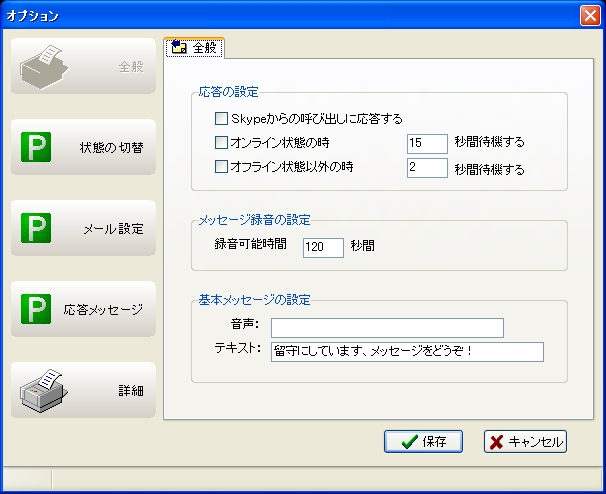Click the メッセージ録音の設定 group label
Image resolution: width=606 pixels, height=494 pixels.
click(254, 220)
